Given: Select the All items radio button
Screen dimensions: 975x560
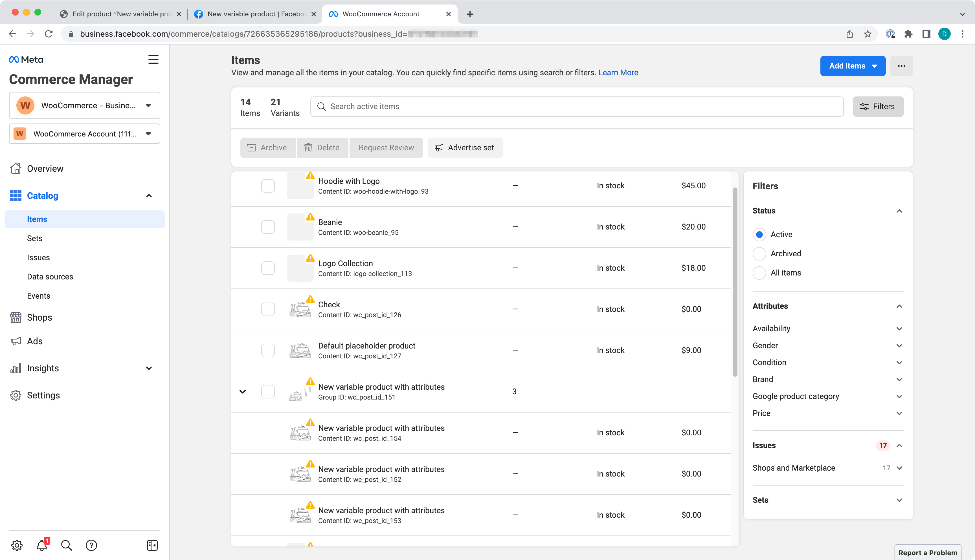Looking at the screenshot, I should (759, 273).
